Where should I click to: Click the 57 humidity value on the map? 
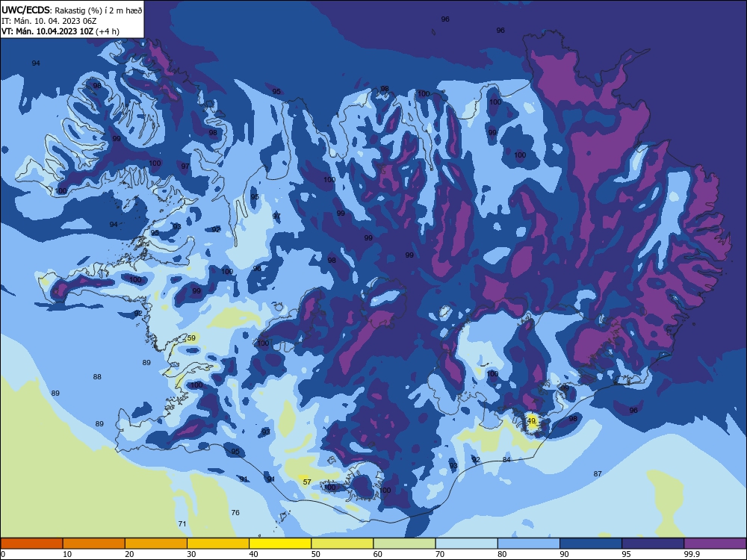[x=307, y=482]
